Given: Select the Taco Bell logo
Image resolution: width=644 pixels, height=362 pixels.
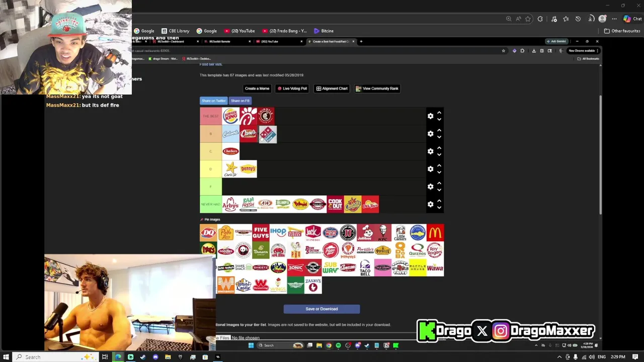Looking at the screenshot, I should (x=365, y=267).
